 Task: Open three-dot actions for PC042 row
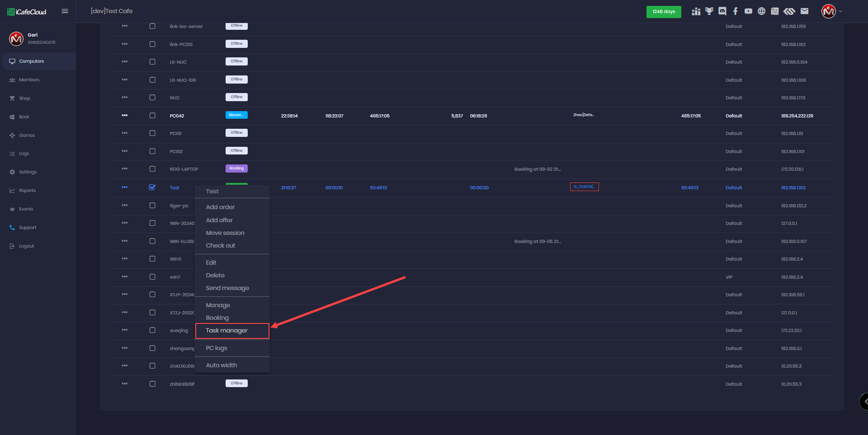(x=125, y=116)
